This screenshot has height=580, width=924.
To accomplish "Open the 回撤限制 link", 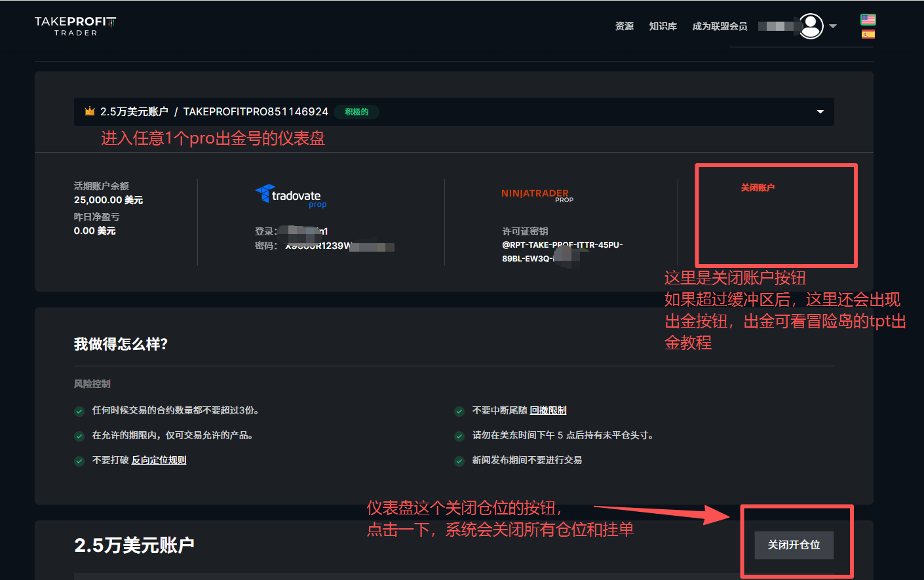I will (548, 410).
